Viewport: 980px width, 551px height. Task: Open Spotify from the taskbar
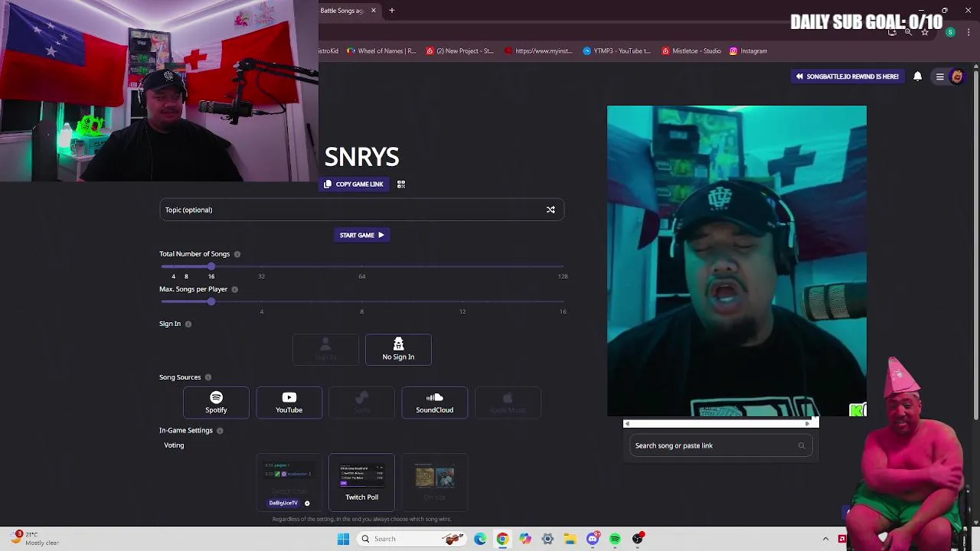coord(615,539)
